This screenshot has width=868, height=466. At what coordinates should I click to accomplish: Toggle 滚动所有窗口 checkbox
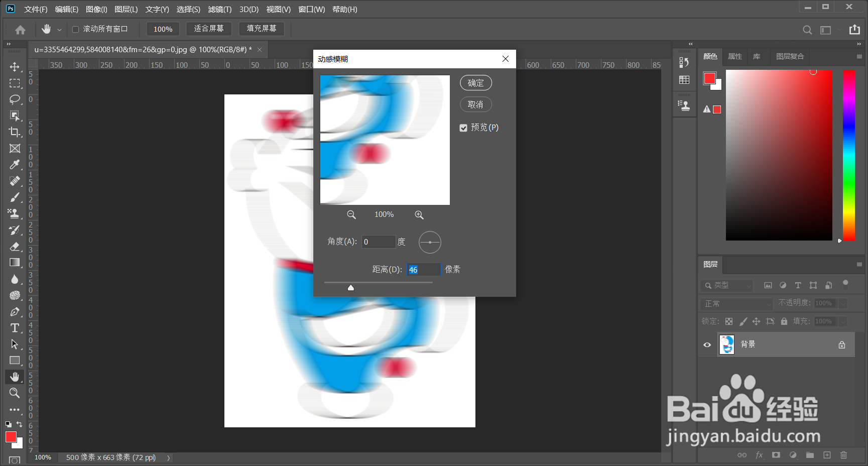pyautogui.click(x=75, y=29)
